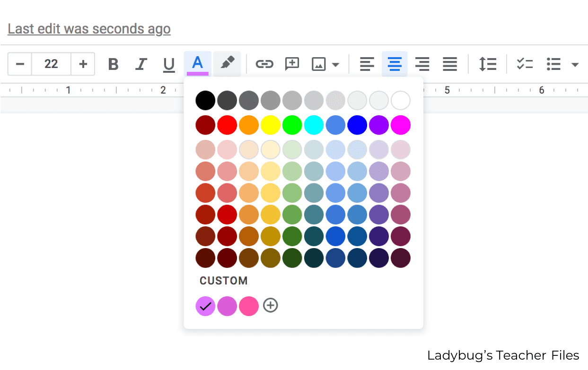Viewport: 588px width, 370px height.
Task: Decrease font size with the minus button
Action: [x=20, y=64]
